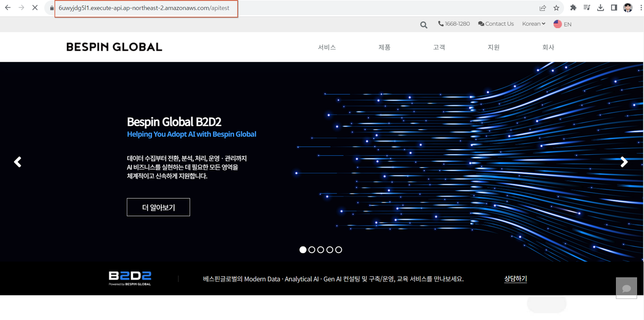Open site search with the magnifier icon
Viewport: 644px width, 320px height.
[x=424, y=25]
